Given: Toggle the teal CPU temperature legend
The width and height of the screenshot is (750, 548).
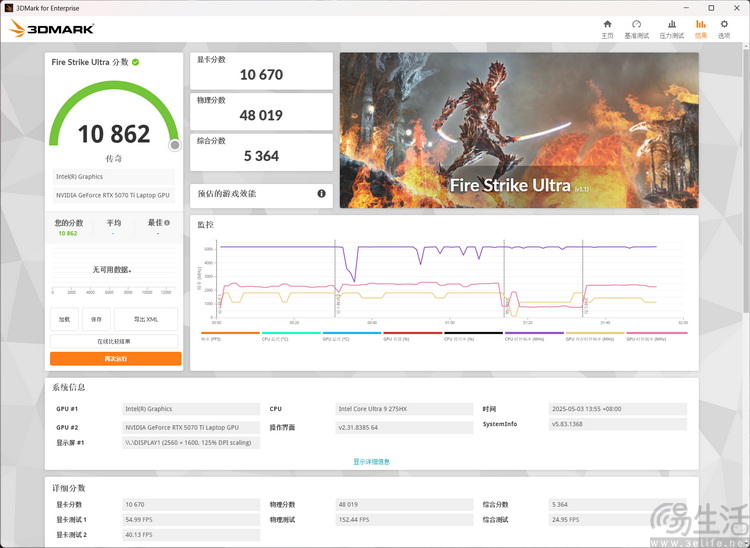Looking at the screenshot, I should [x=291, y=333].
